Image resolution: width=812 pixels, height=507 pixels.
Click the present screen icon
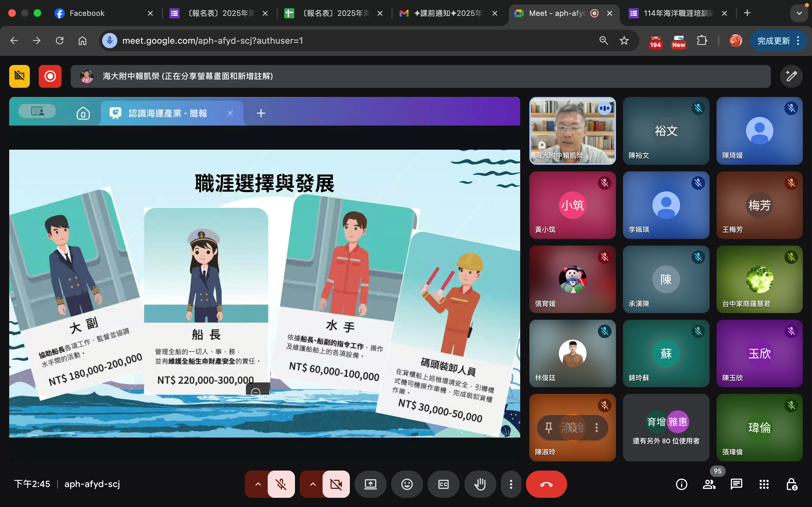[x=370, y=484]
